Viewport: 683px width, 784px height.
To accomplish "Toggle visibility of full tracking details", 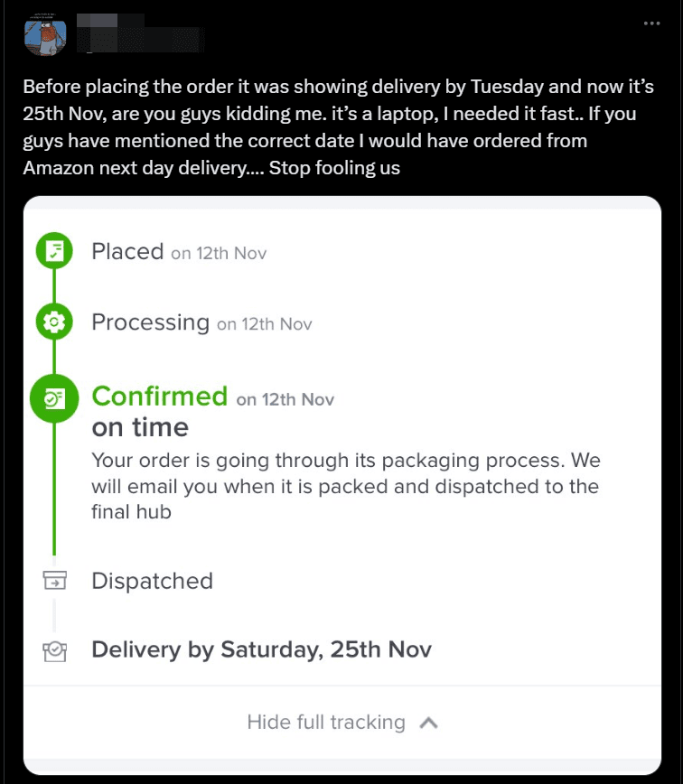I will 341,722.
